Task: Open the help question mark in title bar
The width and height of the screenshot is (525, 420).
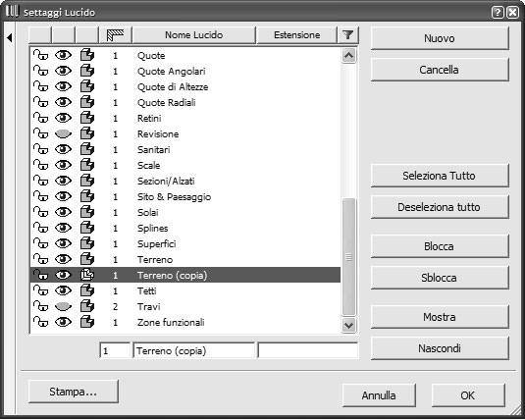Action: click(x=498, y=13)
